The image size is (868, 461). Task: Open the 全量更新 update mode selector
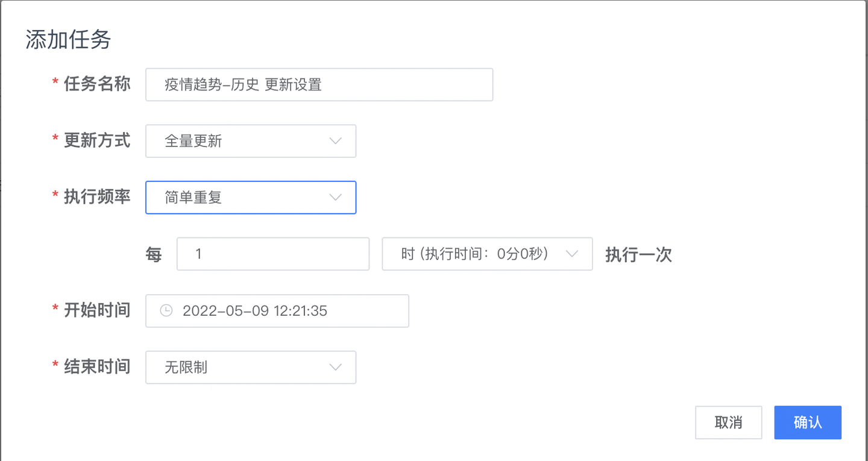251,141
